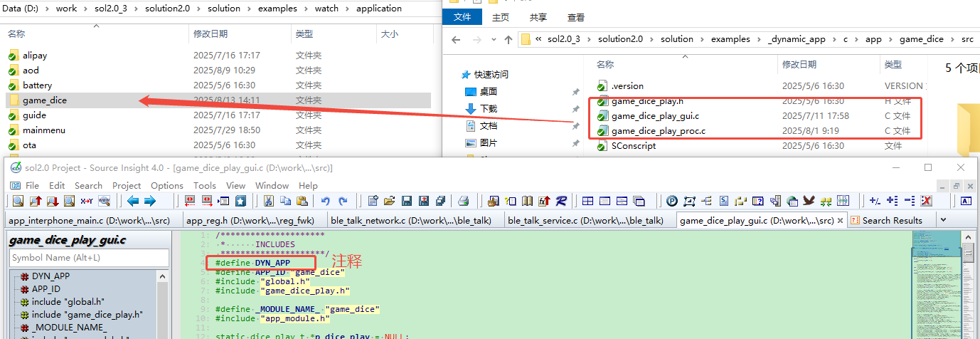Click the Project Window (P) toolbar icon
The width and height of the screenshot is (980, 339).
pyautogui.click(x=672, y=201)
